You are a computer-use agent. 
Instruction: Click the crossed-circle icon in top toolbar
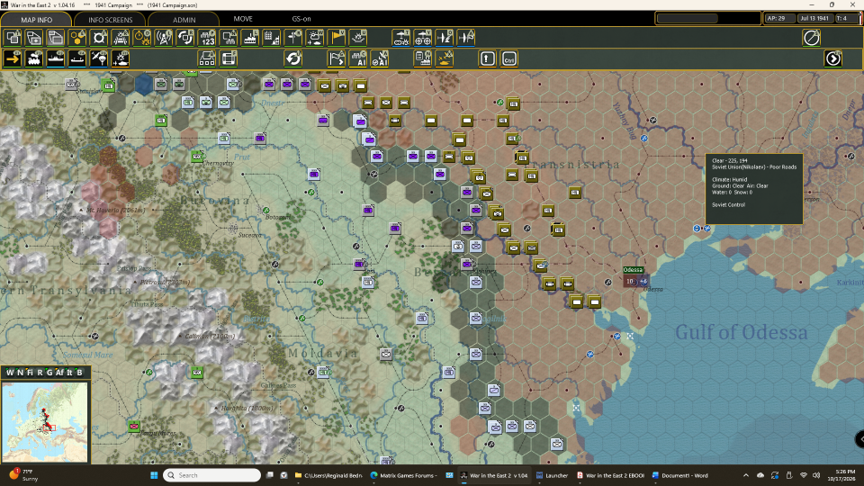click(812, 38)
